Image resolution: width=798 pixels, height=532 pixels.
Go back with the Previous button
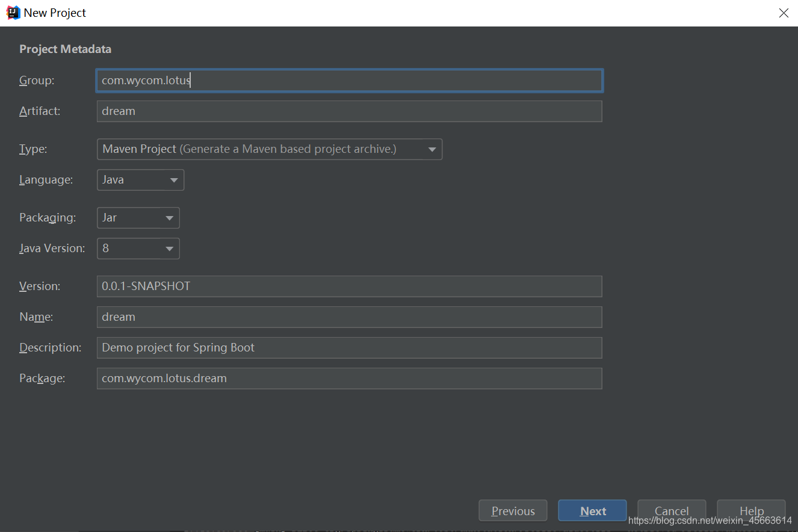pos(513,511)
